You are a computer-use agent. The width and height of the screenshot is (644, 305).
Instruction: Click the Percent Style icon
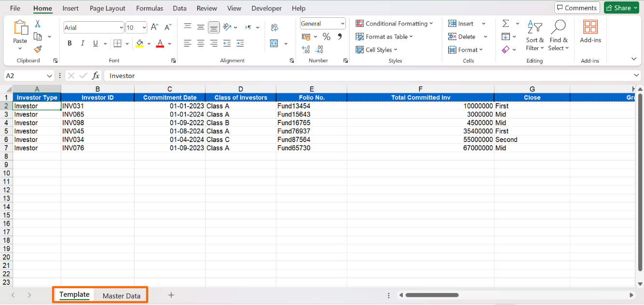tap(327, 37)
